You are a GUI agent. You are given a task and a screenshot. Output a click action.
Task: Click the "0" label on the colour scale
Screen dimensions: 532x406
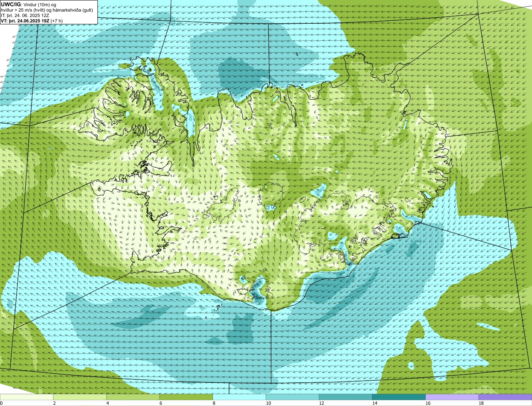[x=1, y=403]
